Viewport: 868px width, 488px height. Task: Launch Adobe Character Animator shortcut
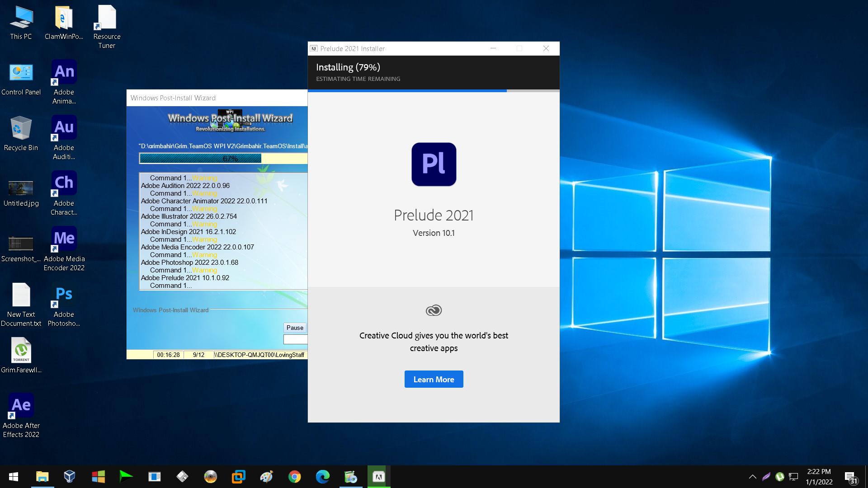[64, 193]
